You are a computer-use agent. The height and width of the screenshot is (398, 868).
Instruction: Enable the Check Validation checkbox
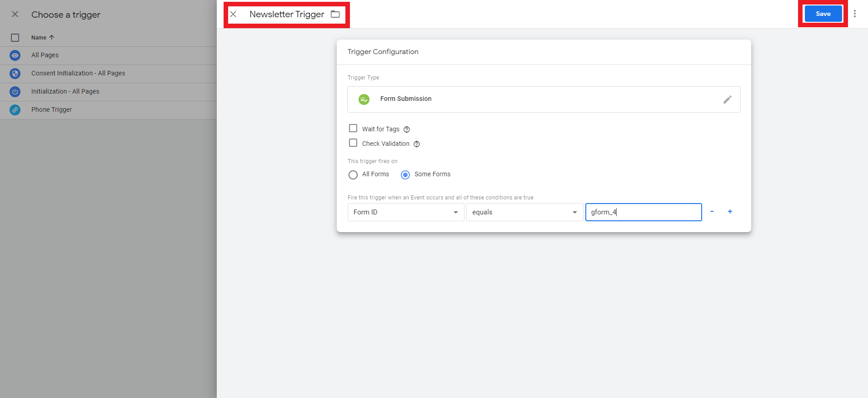353,143
